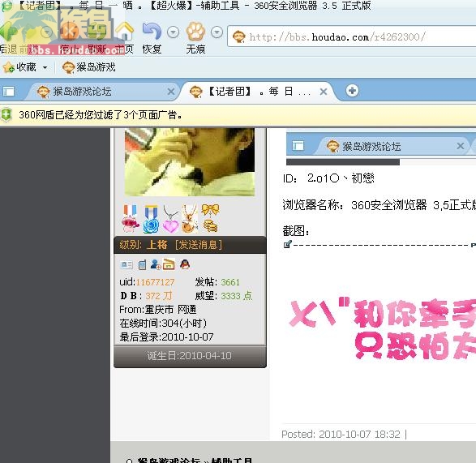Viewport: 476px width, 463px height.
Task: Open dropdown arrow next to paw-print icon
Action: 217,32
